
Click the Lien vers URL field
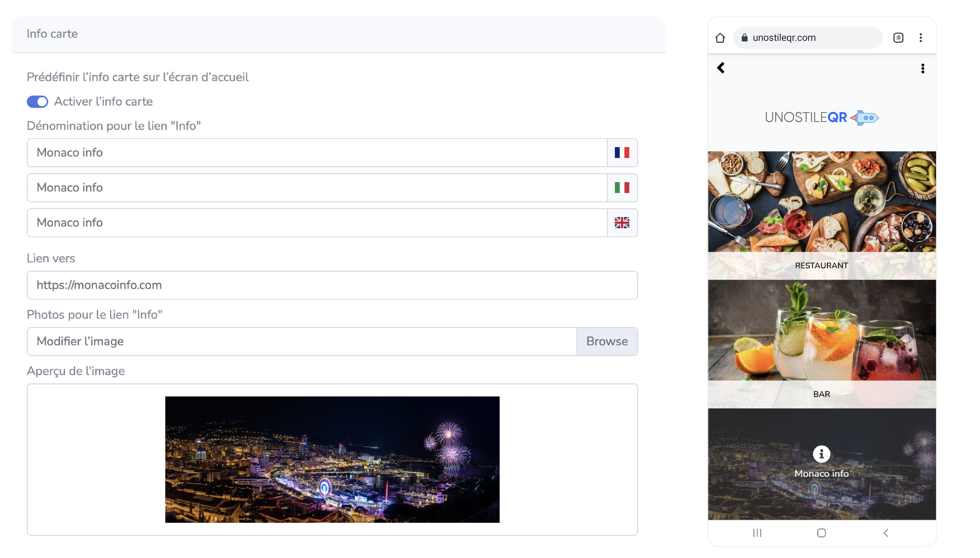(332, 285)
